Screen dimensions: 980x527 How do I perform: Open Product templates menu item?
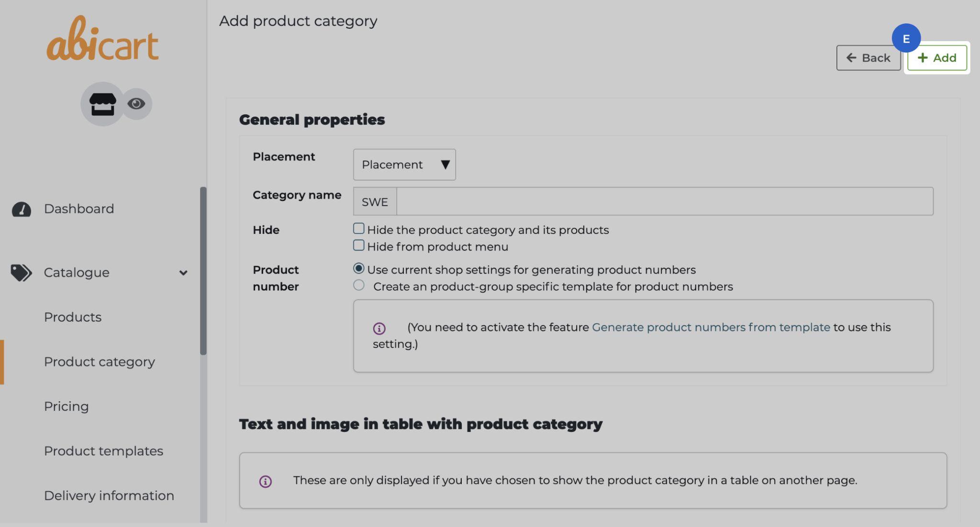point(103,451)
